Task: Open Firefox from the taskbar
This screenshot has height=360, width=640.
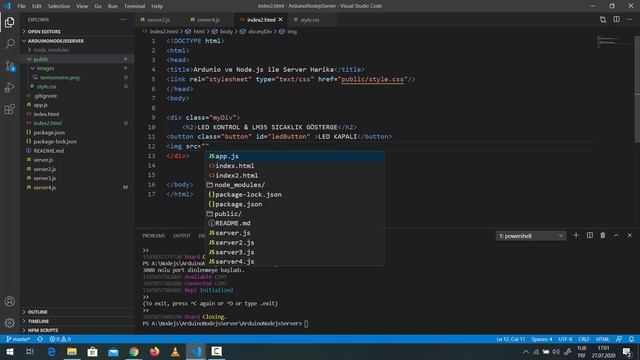Action: tap(154, 351)
